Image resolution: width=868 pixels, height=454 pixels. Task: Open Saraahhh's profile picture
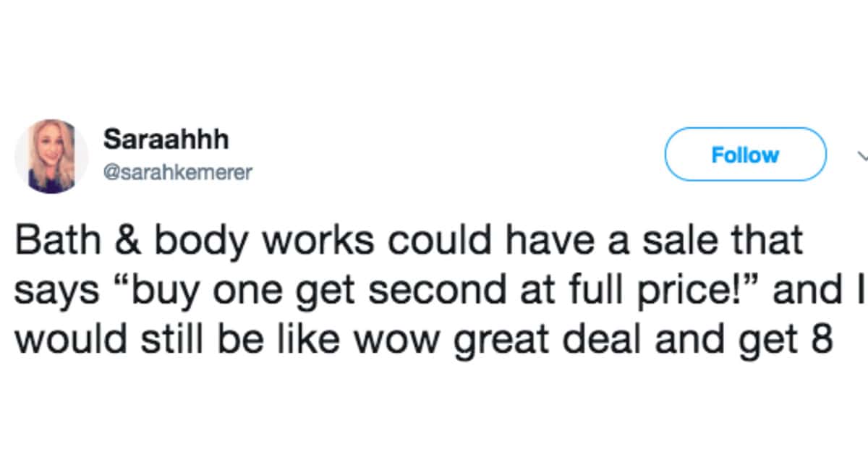tap(51, 156)
